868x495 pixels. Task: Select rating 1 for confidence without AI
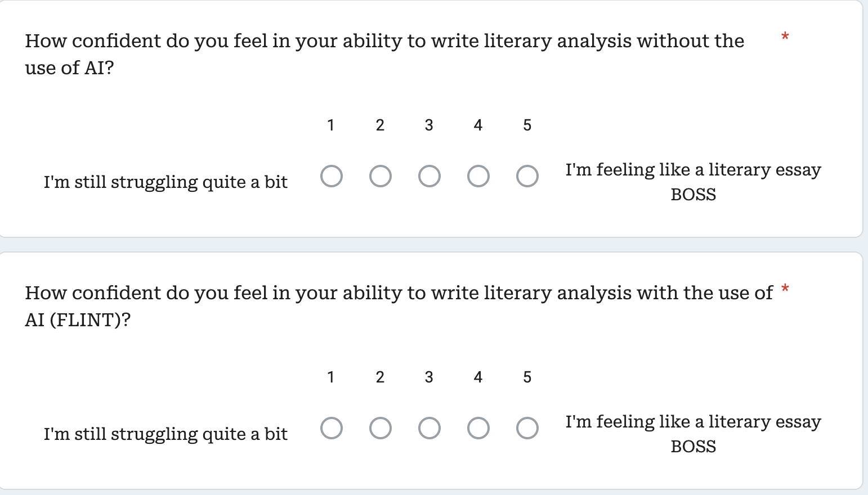click(x=332, y=176)
